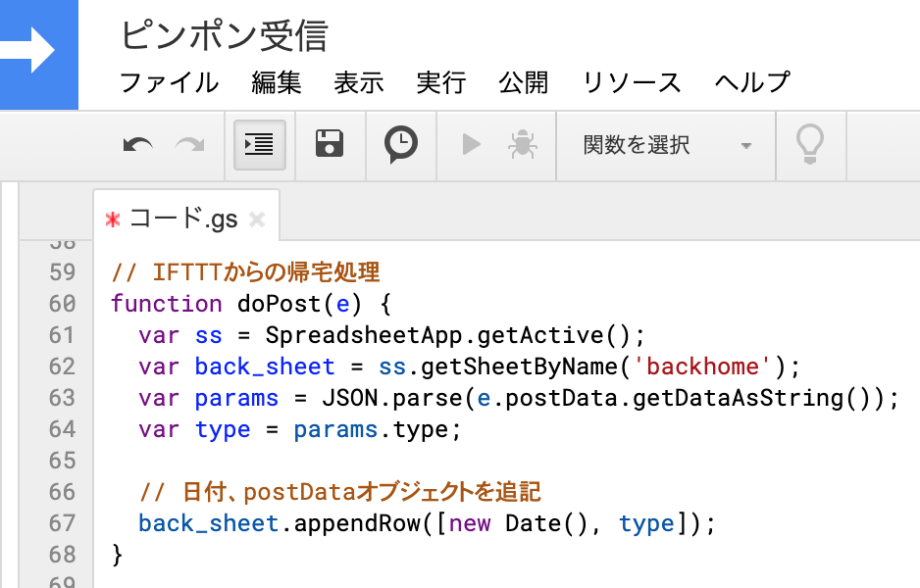Toggle the indent formatting button
Image resolution: width=920 pixels, height=588 pixels.
click(x=259, y=145)
